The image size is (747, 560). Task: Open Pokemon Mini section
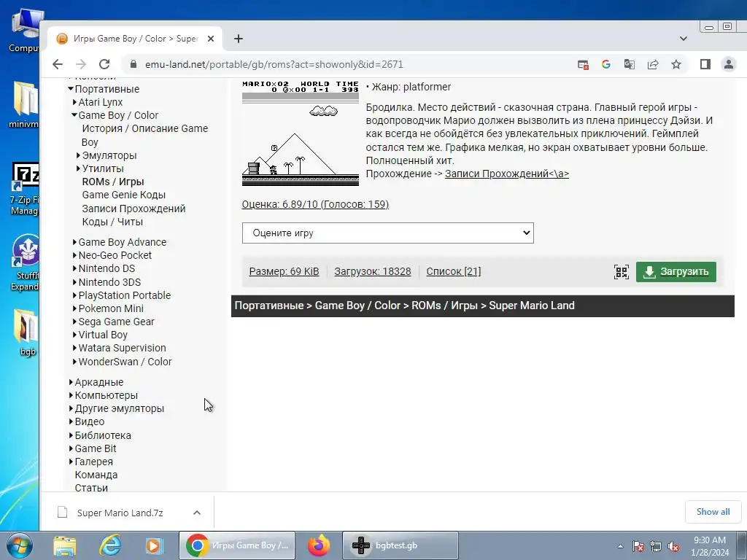(111, 308)
